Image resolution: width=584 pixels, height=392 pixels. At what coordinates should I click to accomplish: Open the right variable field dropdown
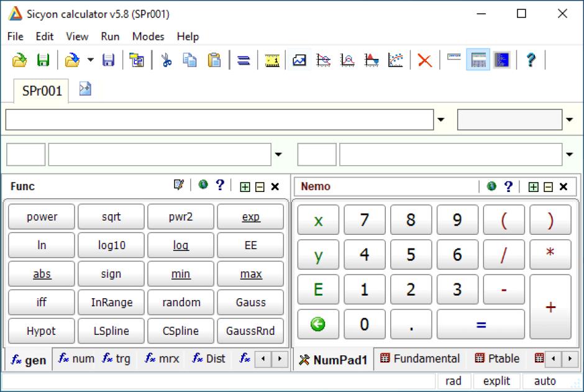[x=570, y=154]
